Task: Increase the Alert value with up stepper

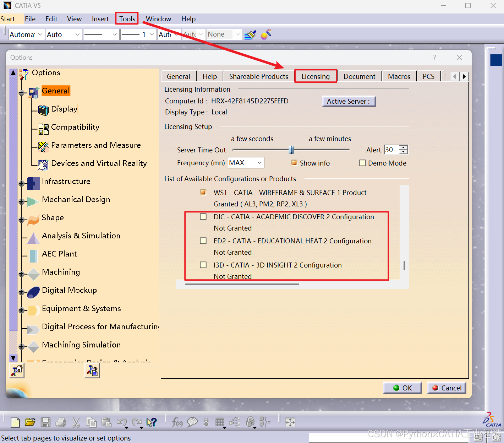Action: pyautogui.click(x=404, y=147)
